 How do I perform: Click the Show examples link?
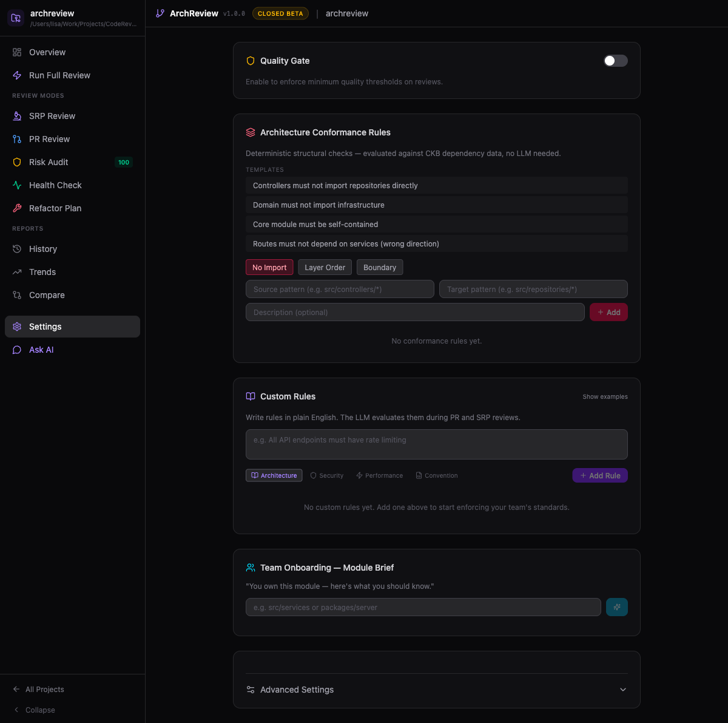pos(605,396)
